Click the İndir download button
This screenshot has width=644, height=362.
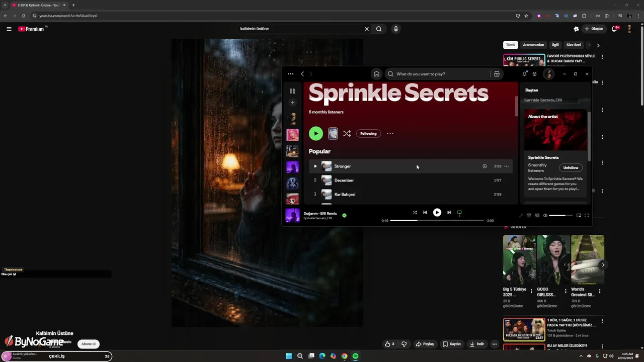(477, 344)
